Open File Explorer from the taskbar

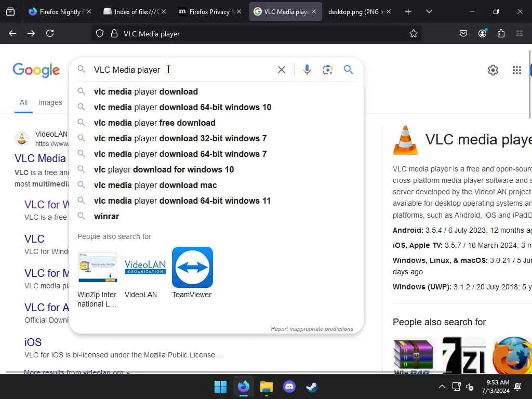click(267, 387)
